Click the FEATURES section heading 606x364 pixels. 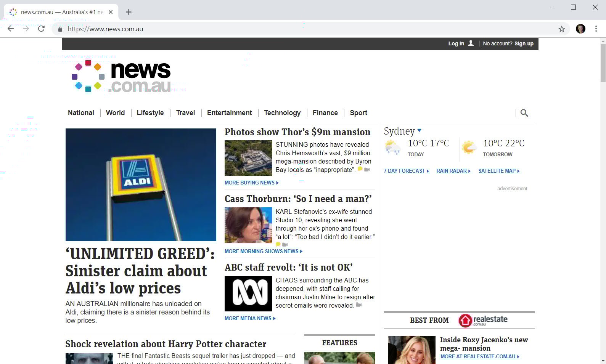340,343
